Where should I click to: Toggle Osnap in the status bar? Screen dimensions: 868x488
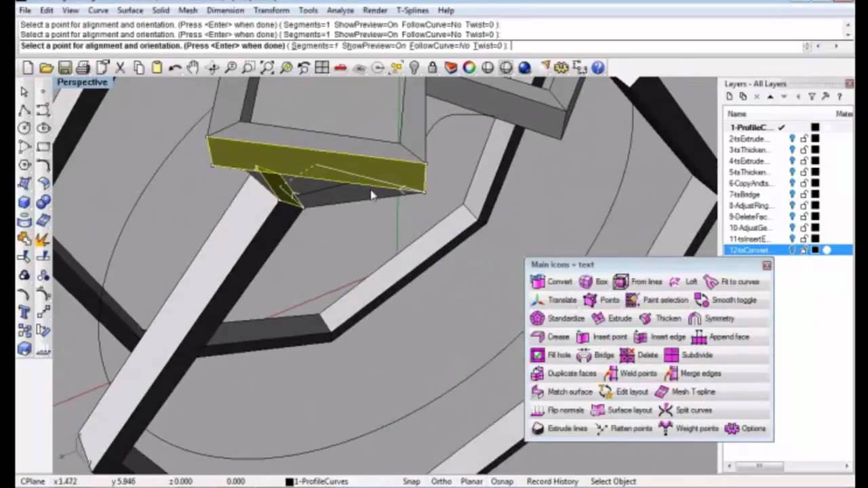502,481
